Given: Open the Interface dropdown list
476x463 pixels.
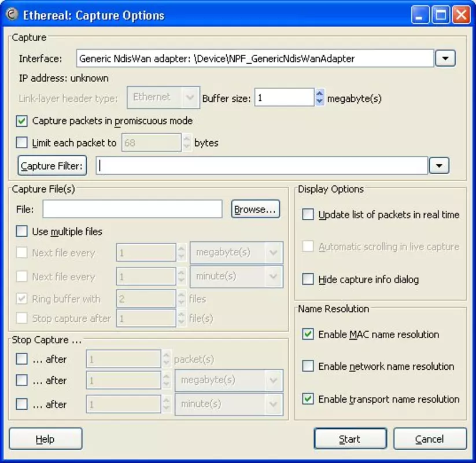Looking at the screenshot, I should point(445,58).
